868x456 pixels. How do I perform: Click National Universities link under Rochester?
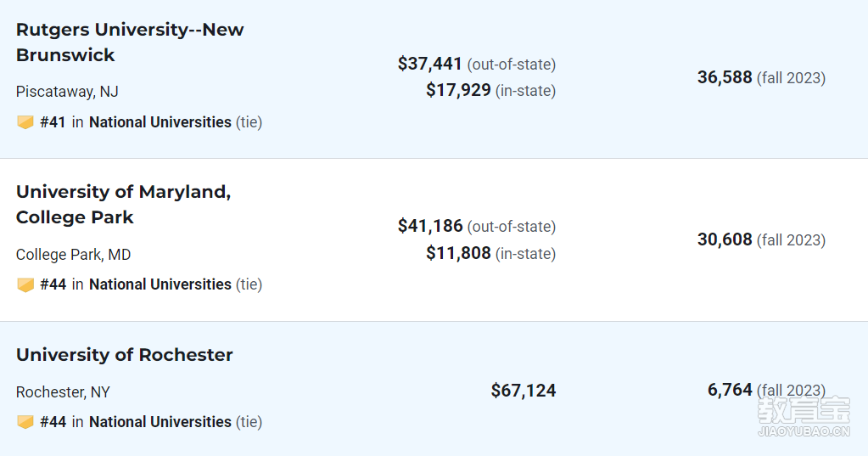160,422
